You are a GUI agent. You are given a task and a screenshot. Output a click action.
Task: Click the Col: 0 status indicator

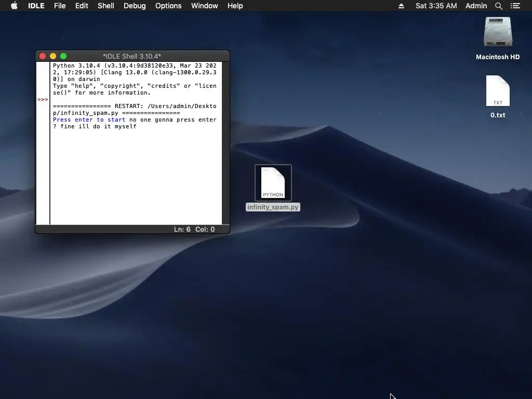[205, 229]
